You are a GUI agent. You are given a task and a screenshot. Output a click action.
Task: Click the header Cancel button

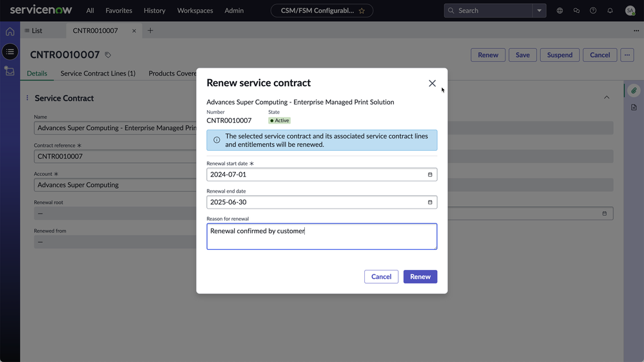point(600,55)
